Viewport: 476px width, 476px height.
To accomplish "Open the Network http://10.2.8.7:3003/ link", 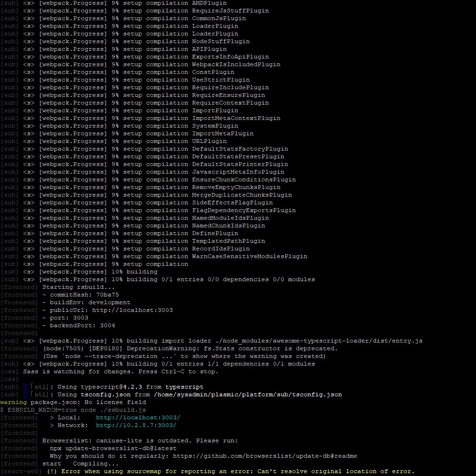I will click(136, 425).
